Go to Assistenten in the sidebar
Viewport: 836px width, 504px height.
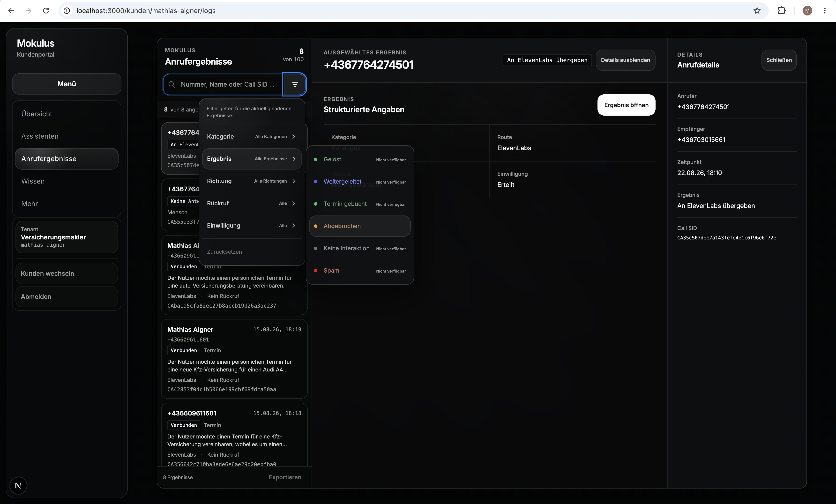click(67, 136)
